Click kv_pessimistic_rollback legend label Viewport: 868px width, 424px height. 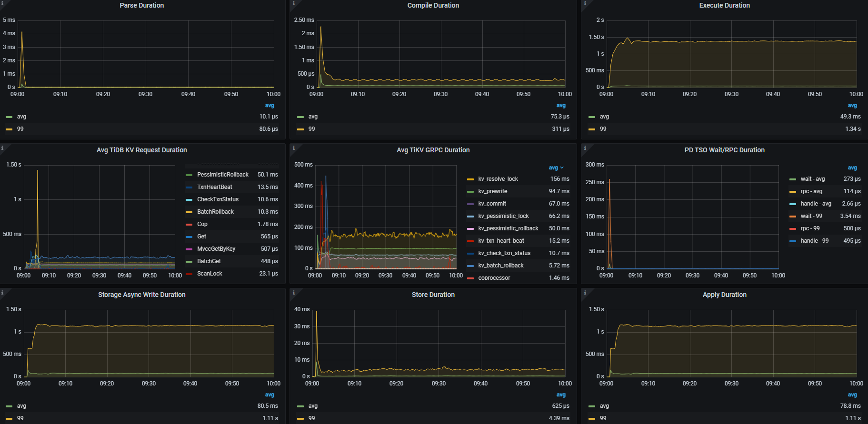tap(508, 228)
